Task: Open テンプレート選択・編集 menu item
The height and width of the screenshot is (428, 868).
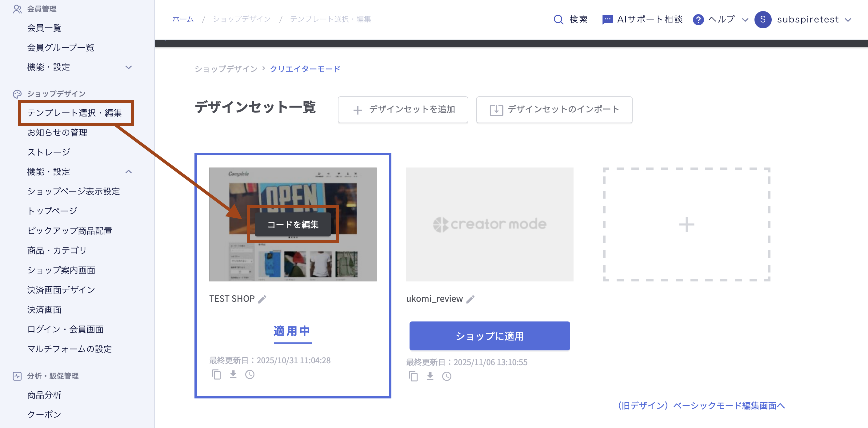Action: (74, 113)
